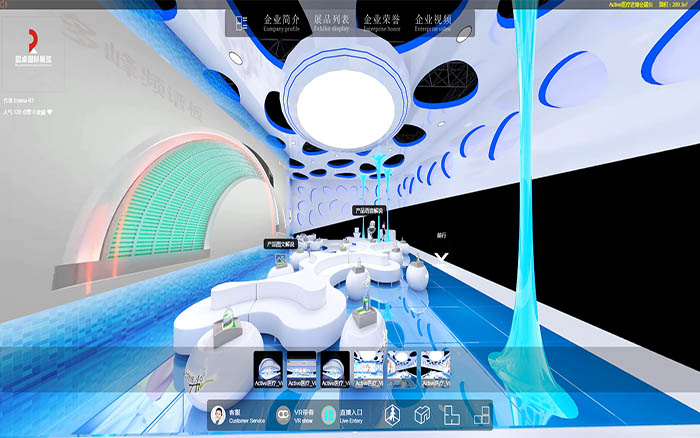Click the forward navigation arrow on floor

tap(442, 258)
